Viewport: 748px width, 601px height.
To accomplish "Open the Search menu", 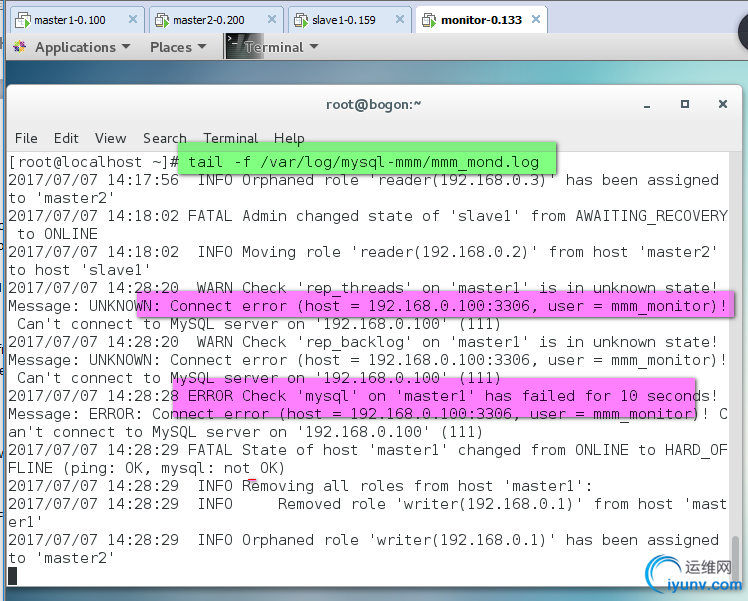I will point(165,138).
